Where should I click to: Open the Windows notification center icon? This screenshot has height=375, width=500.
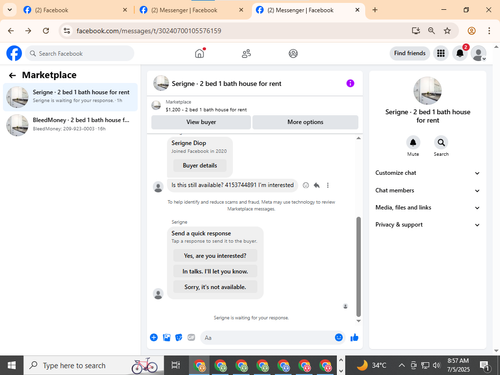[484, 366]
